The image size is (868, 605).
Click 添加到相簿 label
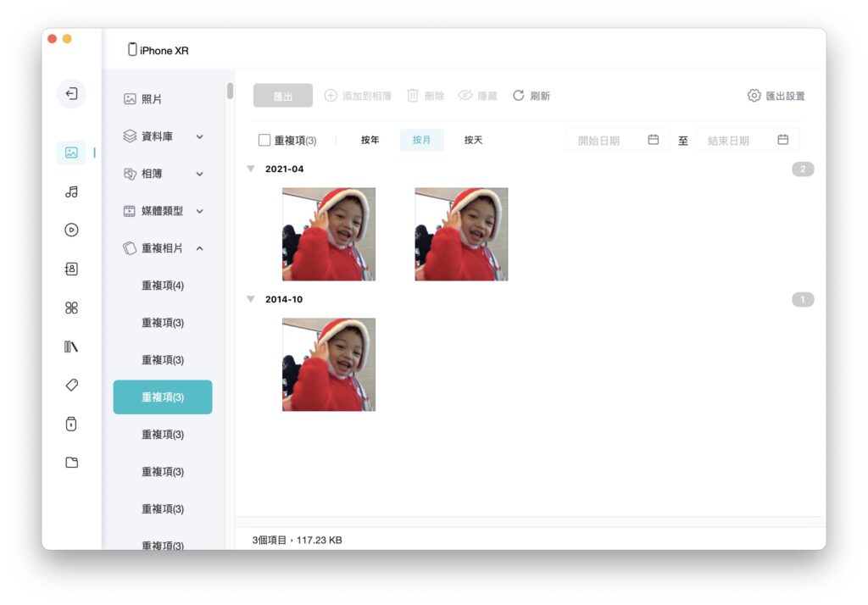pyautogui.click(x=366, y=96)
